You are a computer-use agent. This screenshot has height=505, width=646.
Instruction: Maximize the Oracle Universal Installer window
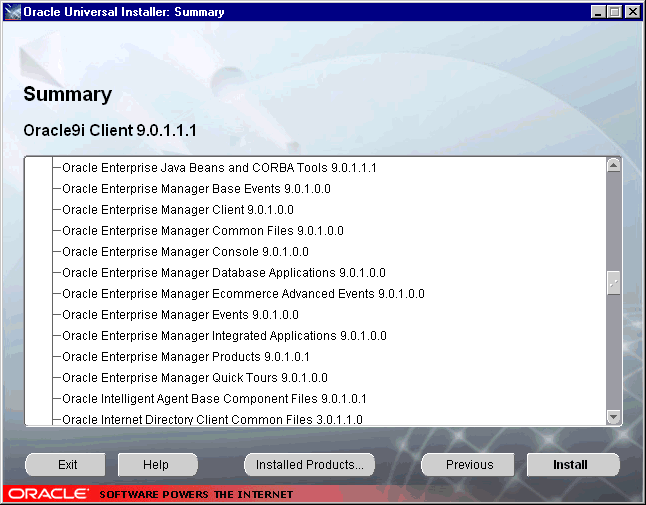tap(614, 12)
